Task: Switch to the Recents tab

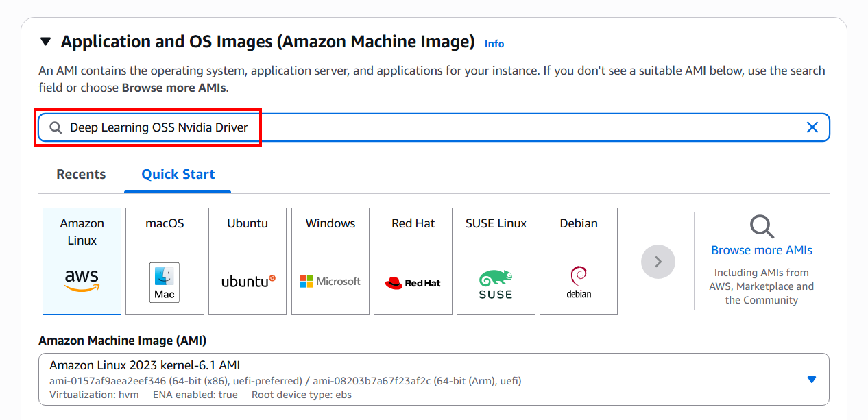Action: coord(81,174)
